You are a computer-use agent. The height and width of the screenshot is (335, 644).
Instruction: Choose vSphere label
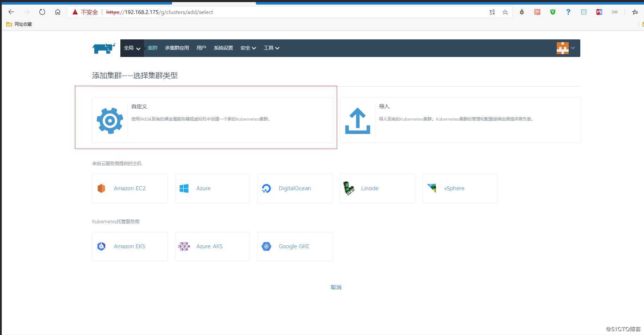click(454, 188)
